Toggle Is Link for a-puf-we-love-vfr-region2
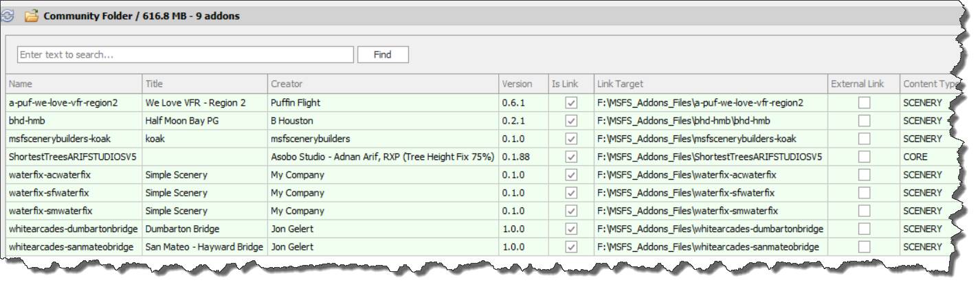This screenshot has width=980, height=289. point(570,103)
